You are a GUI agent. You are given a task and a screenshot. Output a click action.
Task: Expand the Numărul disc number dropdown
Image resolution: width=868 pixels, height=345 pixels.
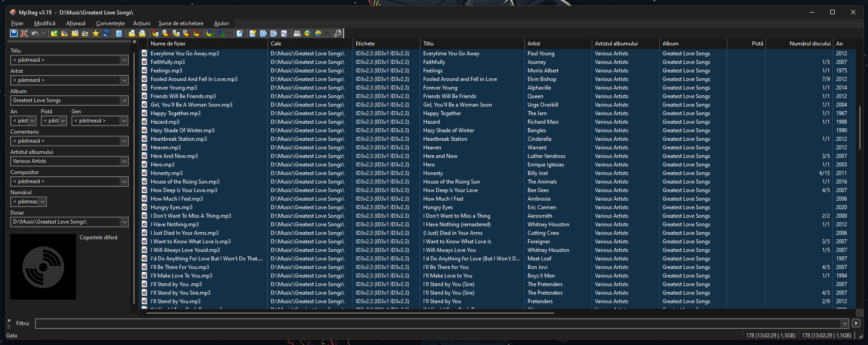tap(43, 202)
